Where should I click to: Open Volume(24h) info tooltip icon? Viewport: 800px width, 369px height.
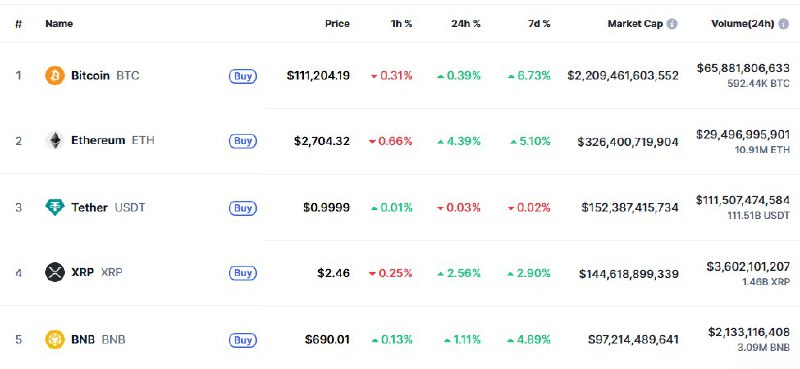click(x=783, y=23)
